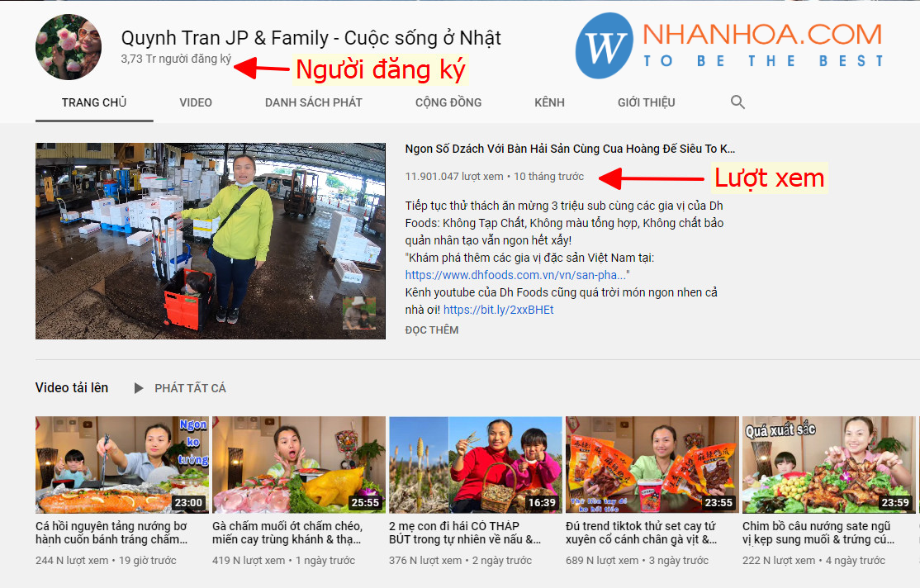Open the DANH SÁCH PHÁT tab
920x588 pixels.
point(313,102)
